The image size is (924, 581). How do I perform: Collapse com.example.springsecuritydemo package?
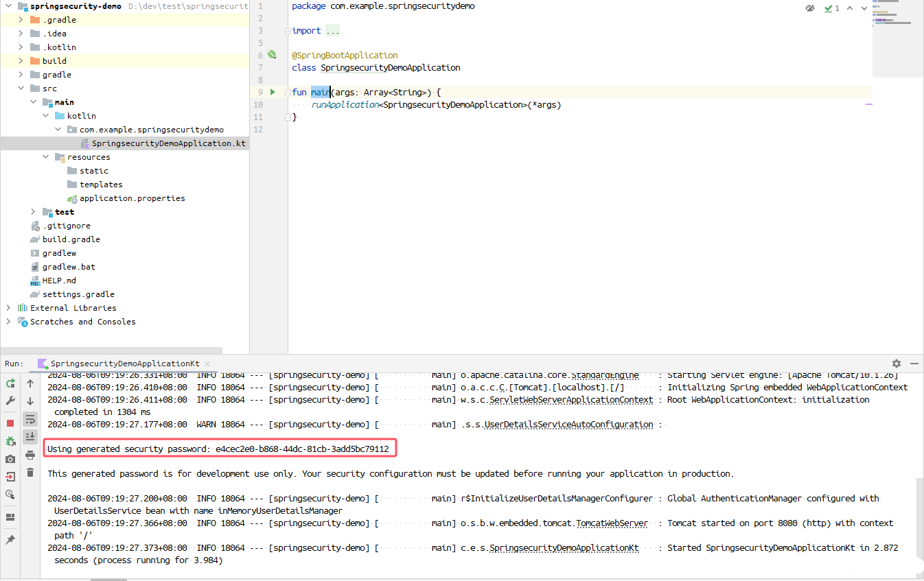coord(58,130)
